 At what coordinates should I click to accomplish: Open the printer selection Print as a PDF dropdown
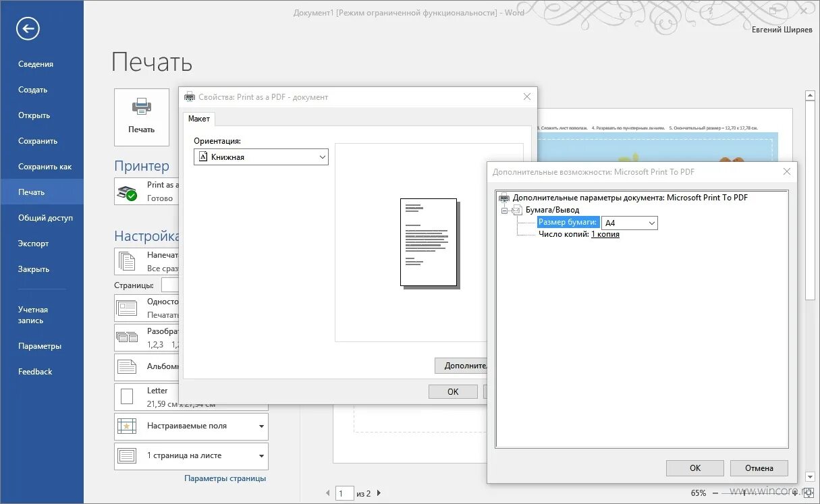coord(147,192)
